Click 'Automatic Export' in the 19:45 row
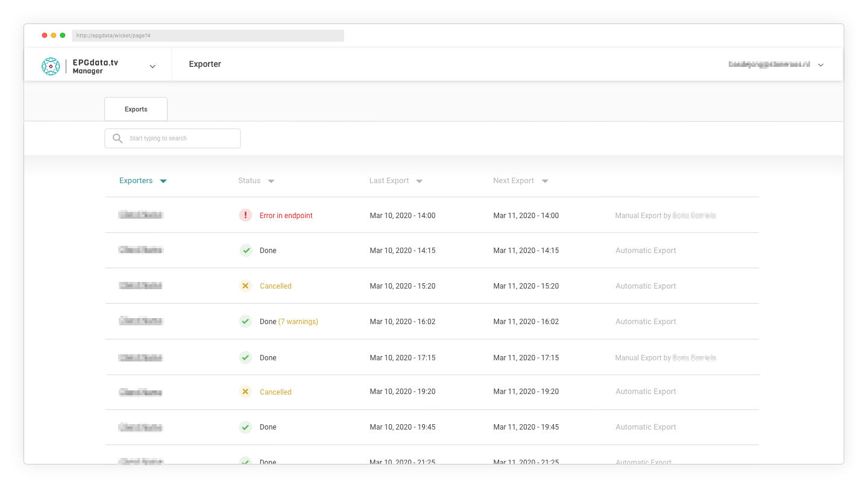 point(646,427)
